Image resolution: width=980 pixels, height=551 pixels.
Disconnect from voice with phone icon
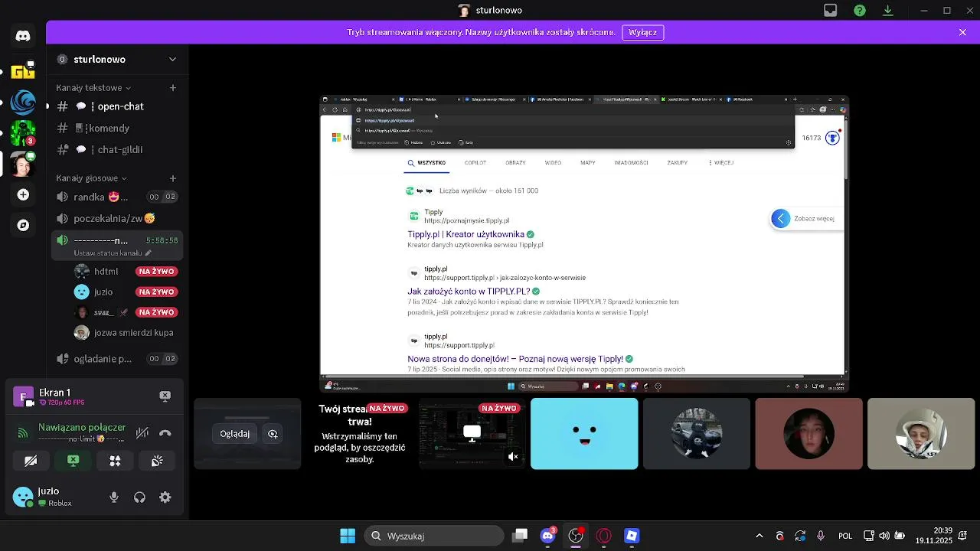click(x=165, y=433)
